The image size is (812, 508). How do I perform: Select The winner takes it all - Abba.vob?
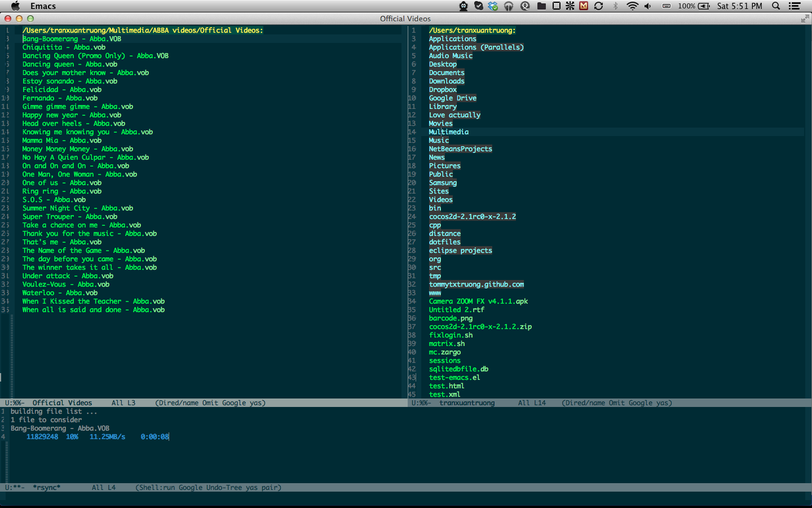90,268
